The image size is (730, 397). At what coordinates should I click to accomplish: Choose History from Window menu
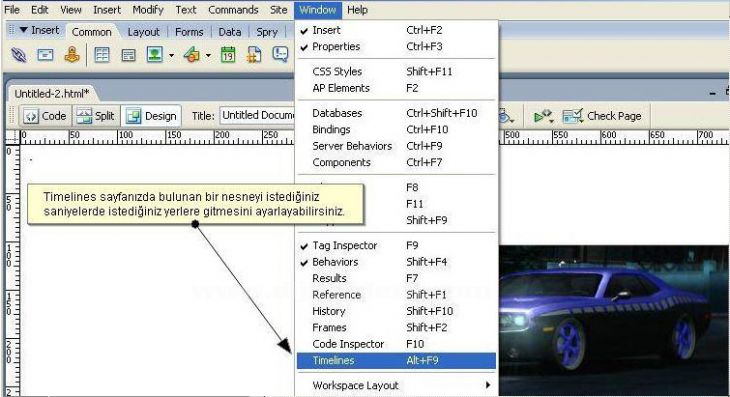point(396,311)
